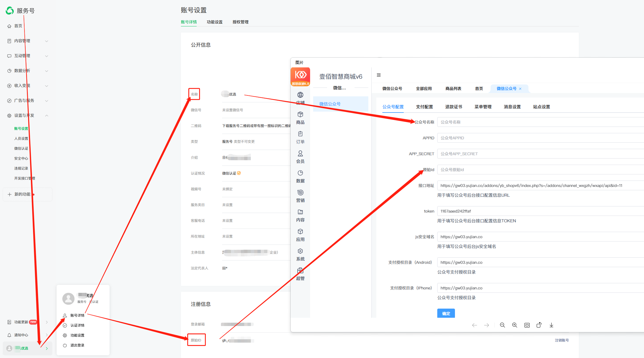644x358 pixels.
Task: Click the 设置与开发 gear icon
Action: coord(9,116)
